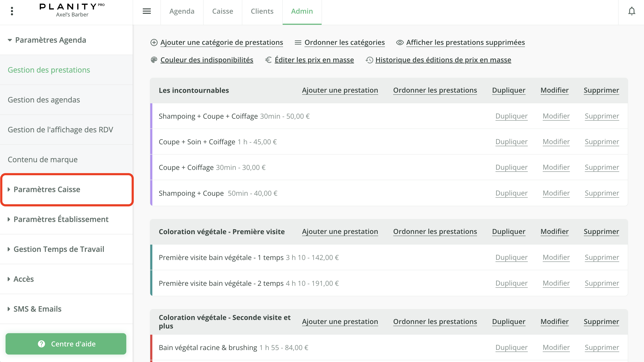Select Gestion des agendas in sidebar
Viewport: 644px width, 362px height.
44,100
